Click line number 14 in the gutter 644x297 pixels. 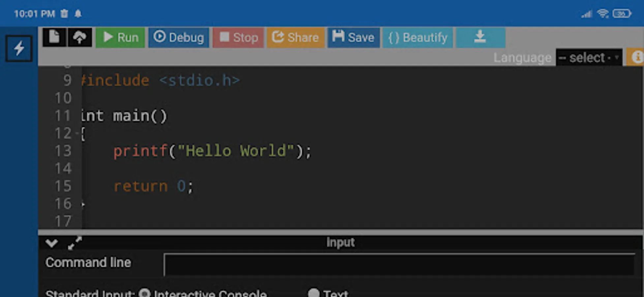click(x=63, y=169)
